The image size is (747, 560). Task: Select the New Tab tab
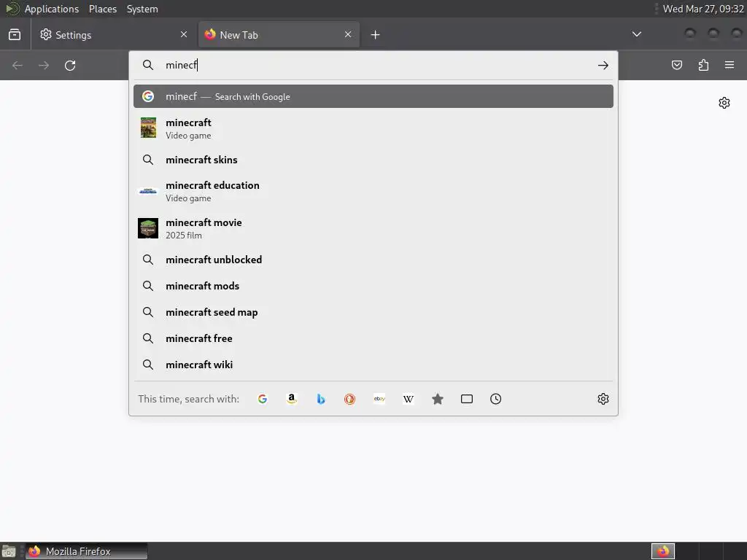279,35
